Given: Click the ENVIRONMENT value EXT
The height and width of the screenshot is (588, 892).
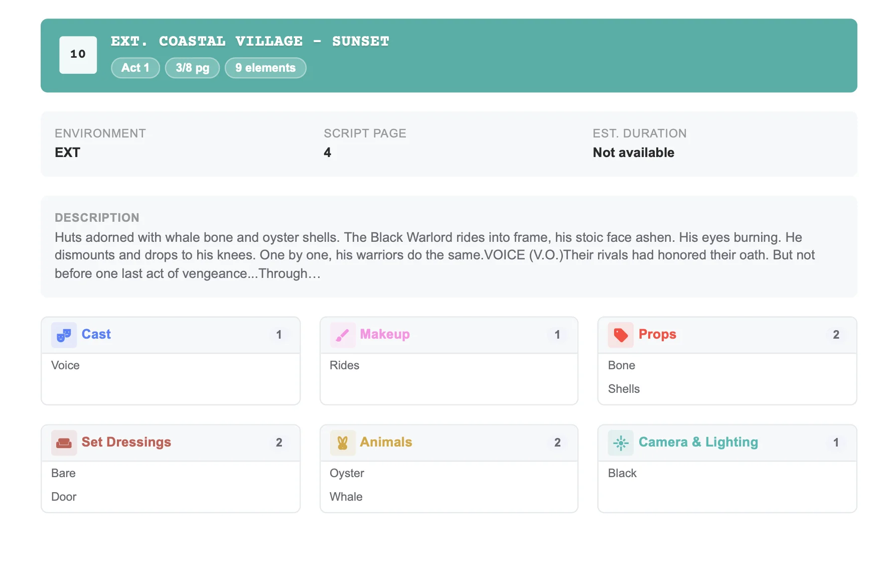Looking at the screenshot, I should point(67,153).
